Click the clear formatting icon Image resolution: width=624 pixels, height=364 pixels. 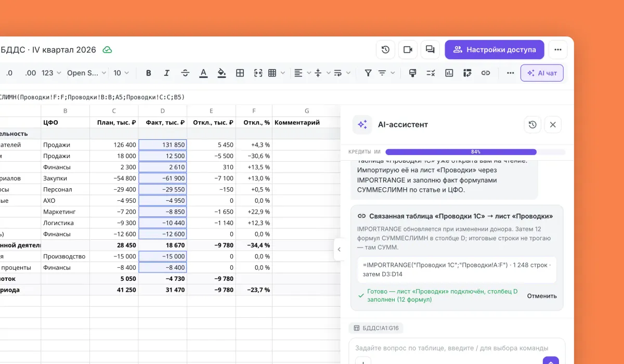(x=431, y=73)
